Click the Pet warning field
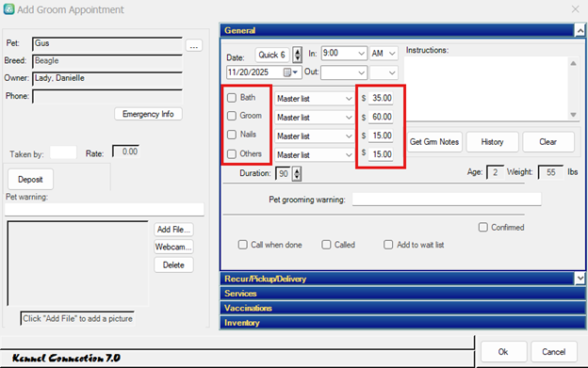This screenshot has height=368, width=588. click(x=105, y=209)
